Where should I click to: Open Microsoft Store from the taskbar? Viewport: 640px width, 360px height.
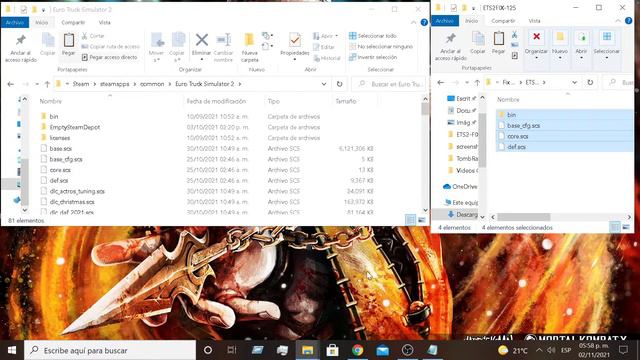[332, 350]
